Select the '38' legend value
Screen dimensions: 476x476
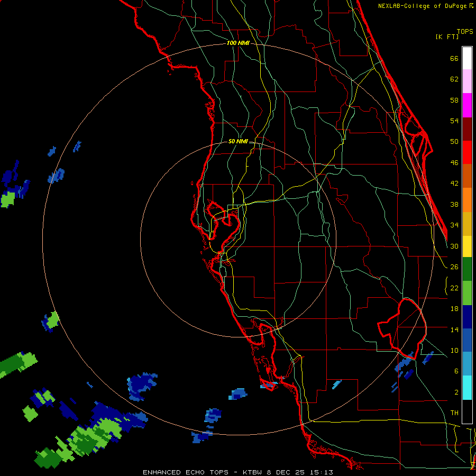pyautogui.click(x=454, y=205)
